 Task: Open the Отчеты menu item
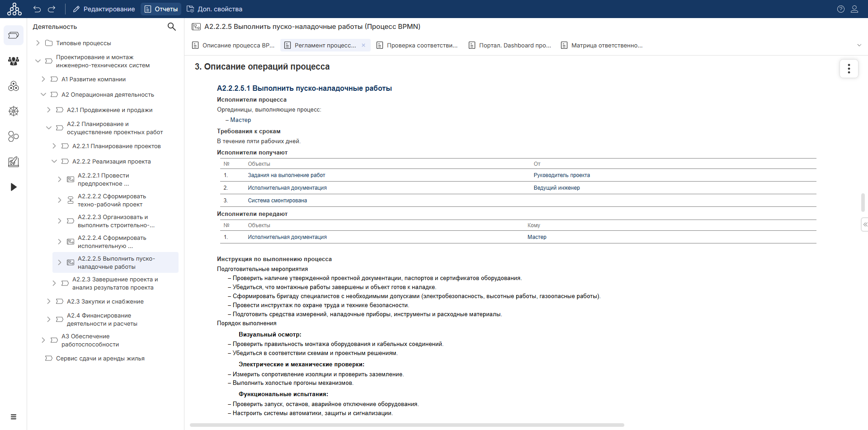click(x=161, y=9)
